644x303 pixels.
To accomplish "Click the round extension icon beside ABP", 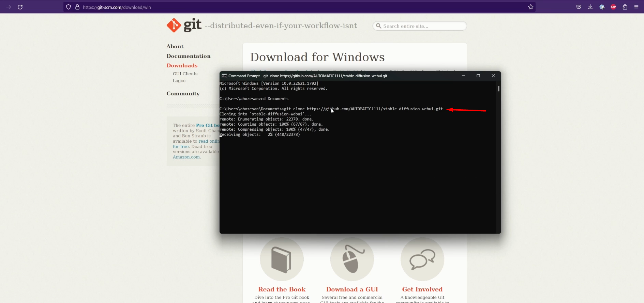I will tap(602, 7).
